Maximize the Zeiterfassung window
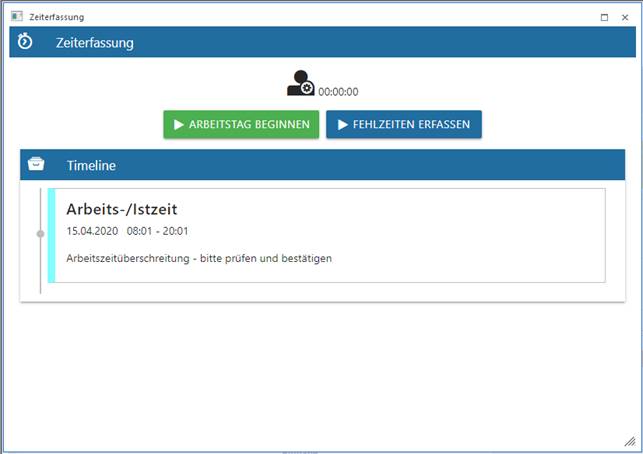643x454 pixels. point(604,17)
